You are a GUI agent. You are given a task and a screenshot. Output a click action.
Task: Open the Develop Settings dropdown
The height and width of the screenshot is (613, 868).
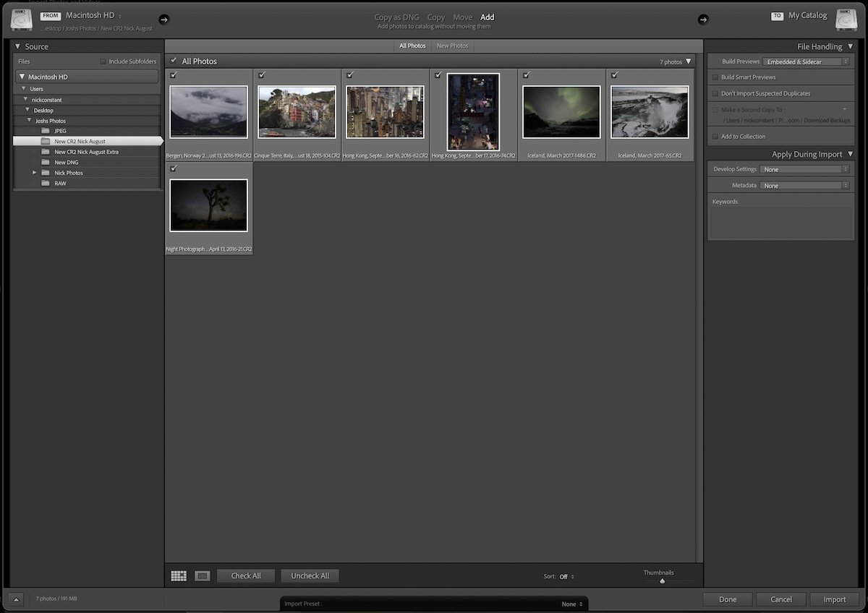point(803,168)
